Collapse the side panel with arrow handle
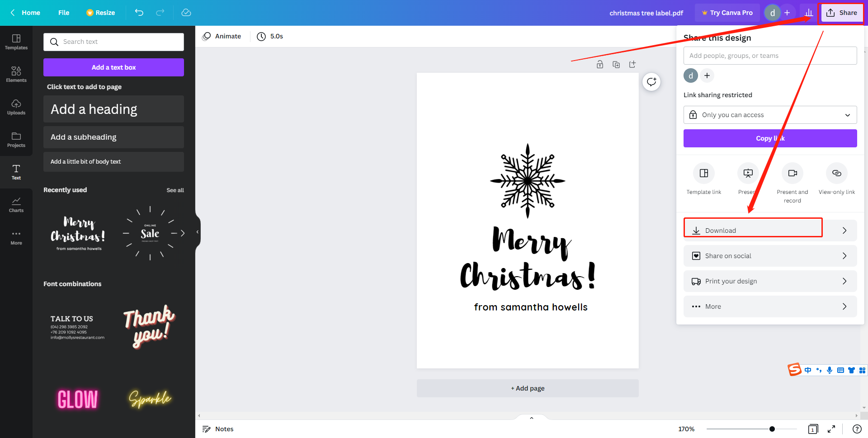The width and height of the screenshot is (868, 438). [x=198, y=232]
